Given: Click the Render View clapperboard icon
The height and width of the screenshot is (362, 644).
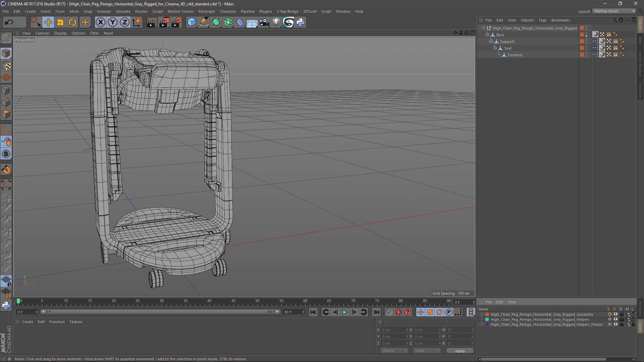Looking at the screenshot, I should tap(152, 22).
